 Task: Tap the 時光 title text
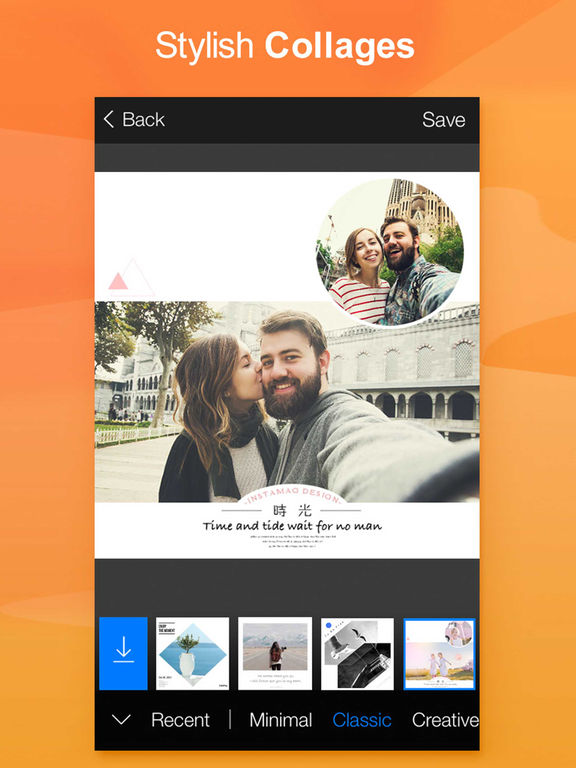(292, 511)
